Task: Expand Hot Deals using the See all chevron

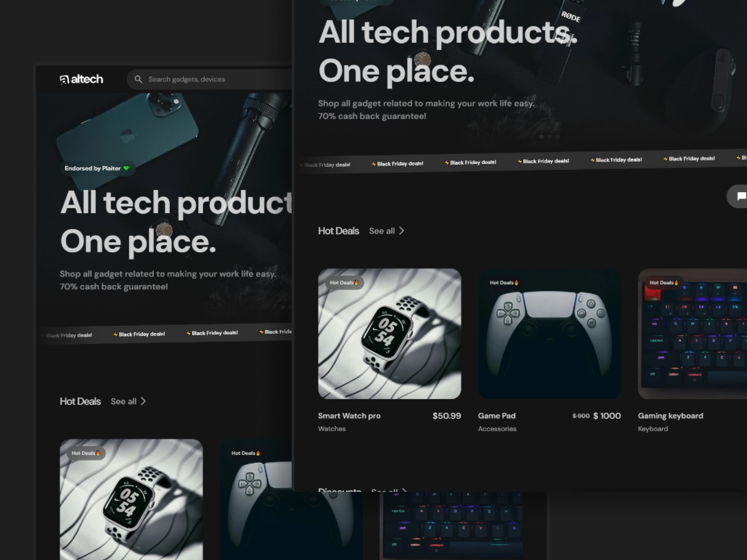Action: pyautogui.click(x=402, y=231)
